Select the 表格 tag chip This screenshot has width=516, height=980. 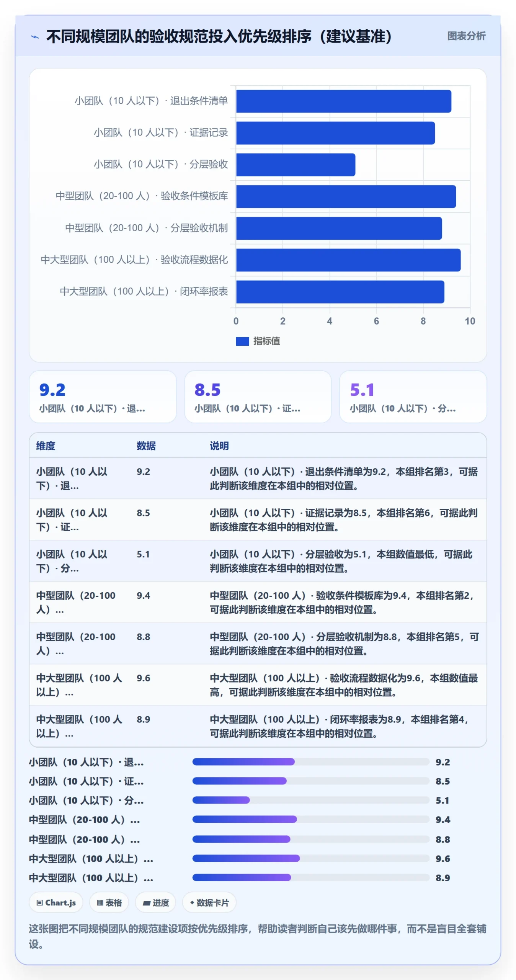point(109,902)
